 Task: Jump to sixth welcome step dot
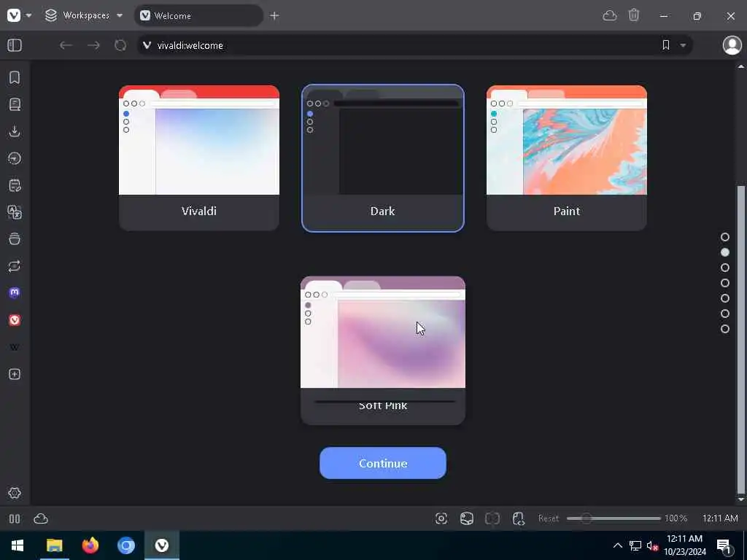(x=725, y=314)
